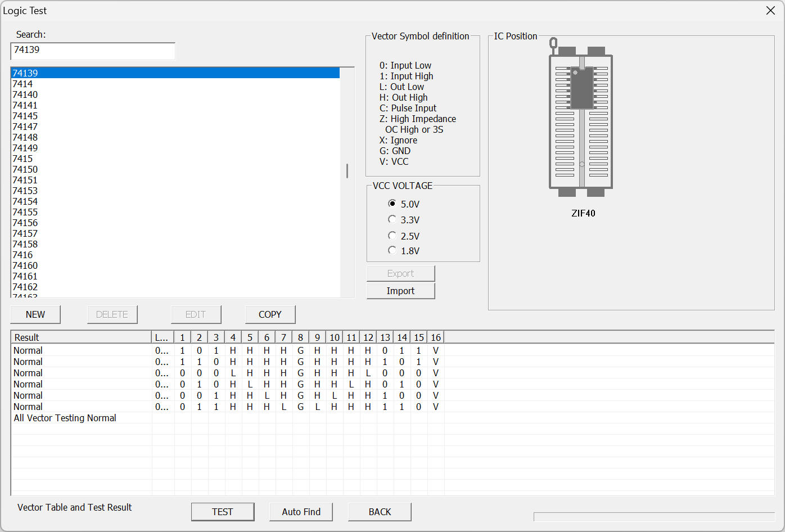Select 74158 in the chip list

point(175,244)
